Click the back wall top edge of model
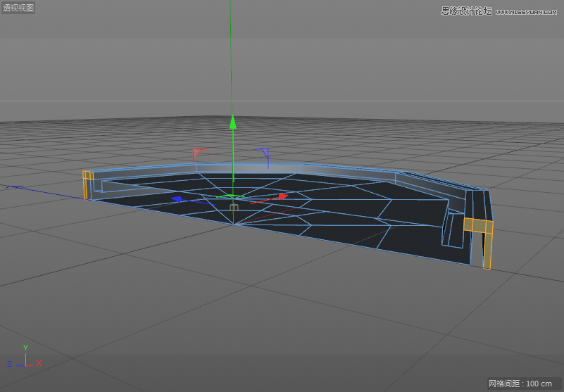 [x=246, y=165]
